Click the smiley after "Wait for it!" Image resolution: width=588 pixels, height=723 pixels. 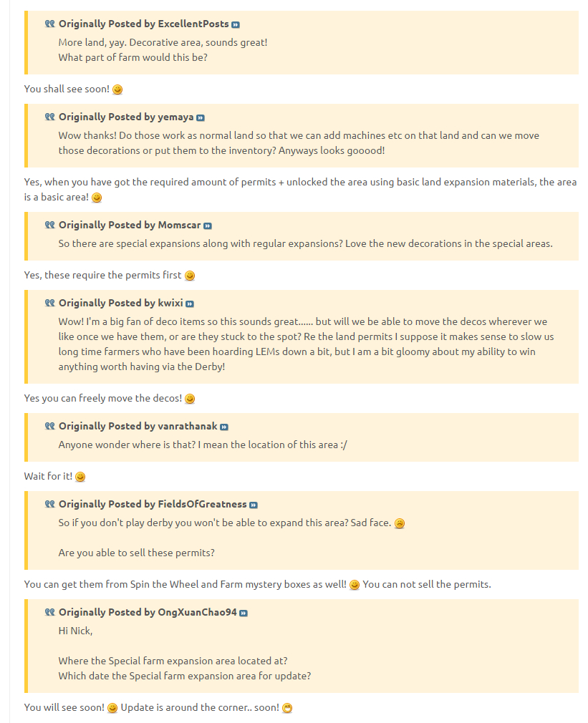(x=80, y=477)
